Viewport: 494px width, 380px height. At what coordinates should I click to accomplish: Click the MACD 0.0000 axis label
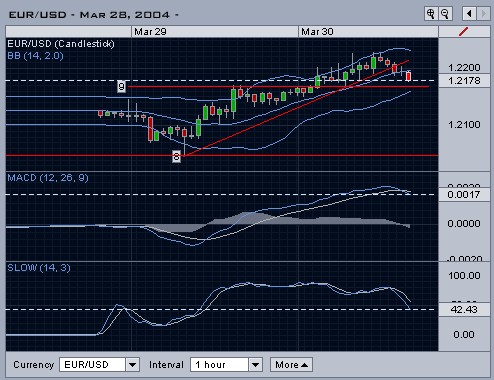pos(464,223)
